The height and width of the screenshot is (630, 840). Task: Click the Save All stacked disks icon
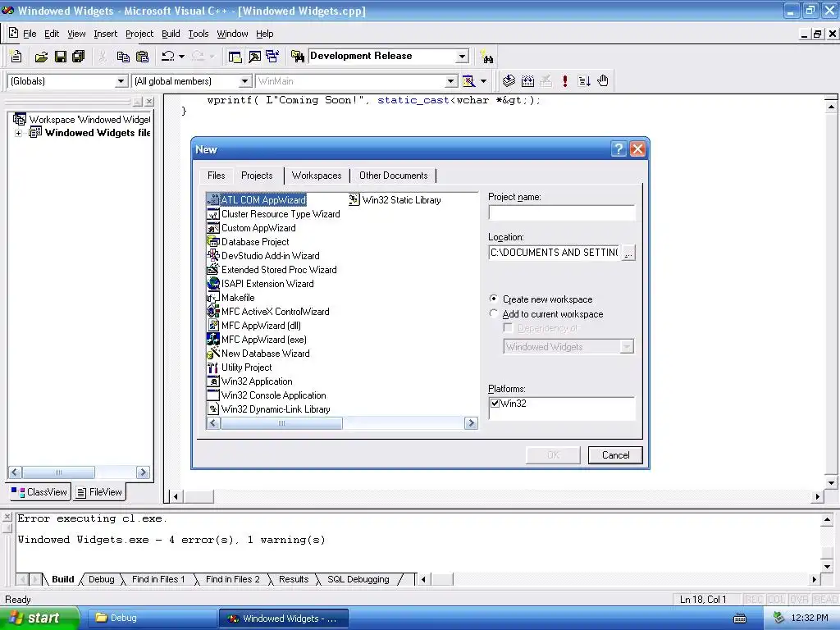pyautogui.click(x=78, y=57)
